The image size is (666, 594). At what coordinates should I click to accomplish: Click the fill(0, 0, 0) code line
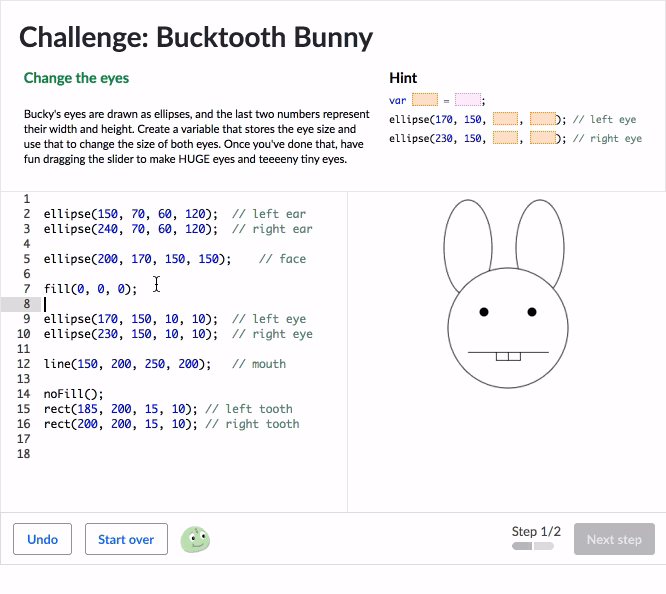[90, 289]
